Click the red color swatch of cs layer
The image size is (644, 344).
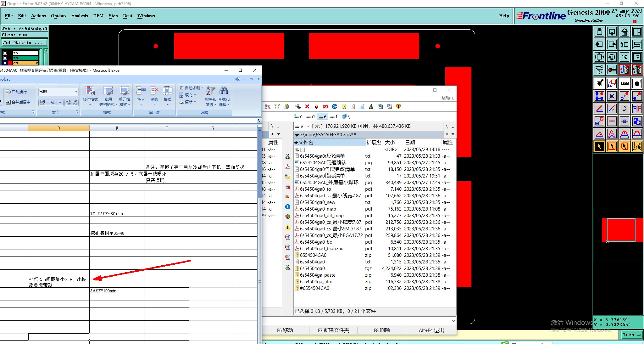pyautogui.click(x=10, y=63)
